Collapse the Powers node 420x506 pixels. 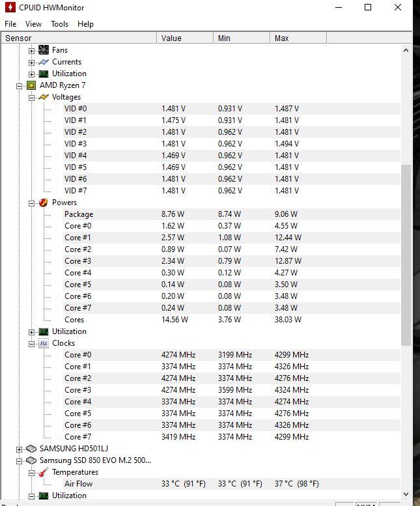coord(32,203)
